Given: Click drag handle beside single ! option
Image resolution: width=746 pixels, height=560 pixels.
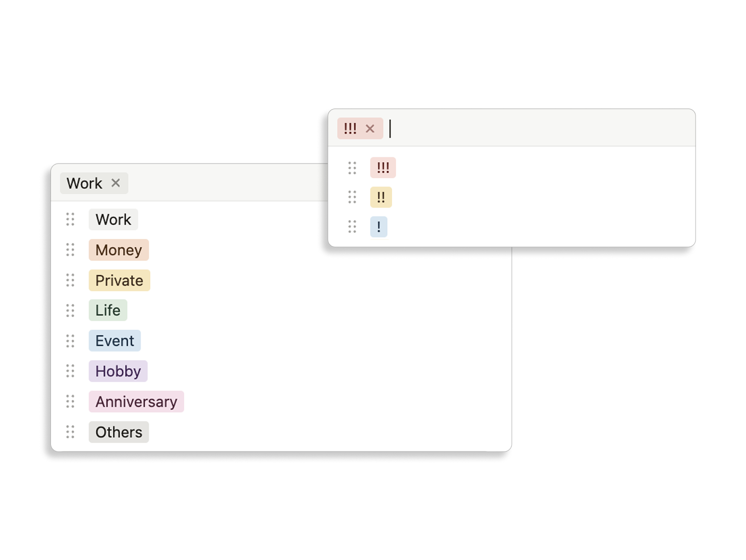Looking at the screenshot, I should point(352,227).
